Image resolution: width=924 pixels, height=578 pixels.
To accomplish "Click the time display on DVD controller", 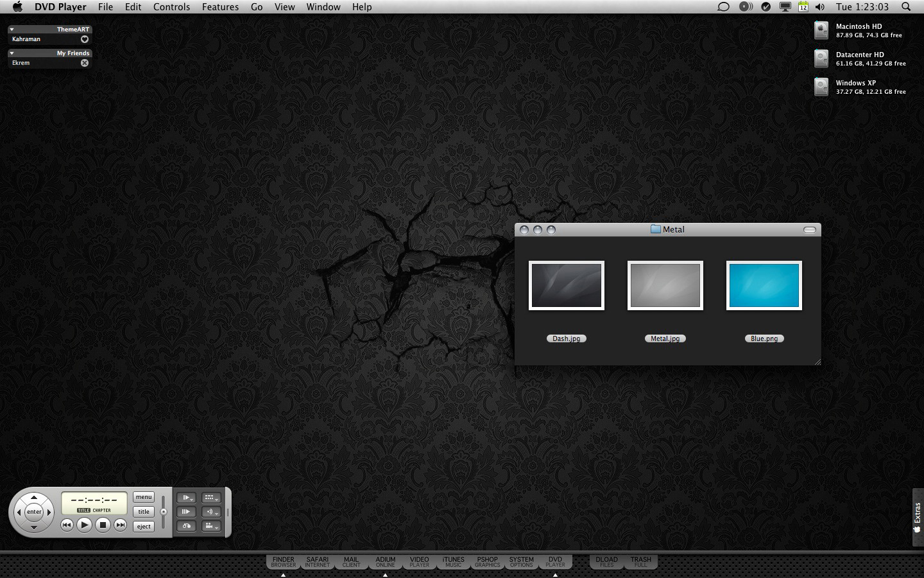I will tap(94, 503).
